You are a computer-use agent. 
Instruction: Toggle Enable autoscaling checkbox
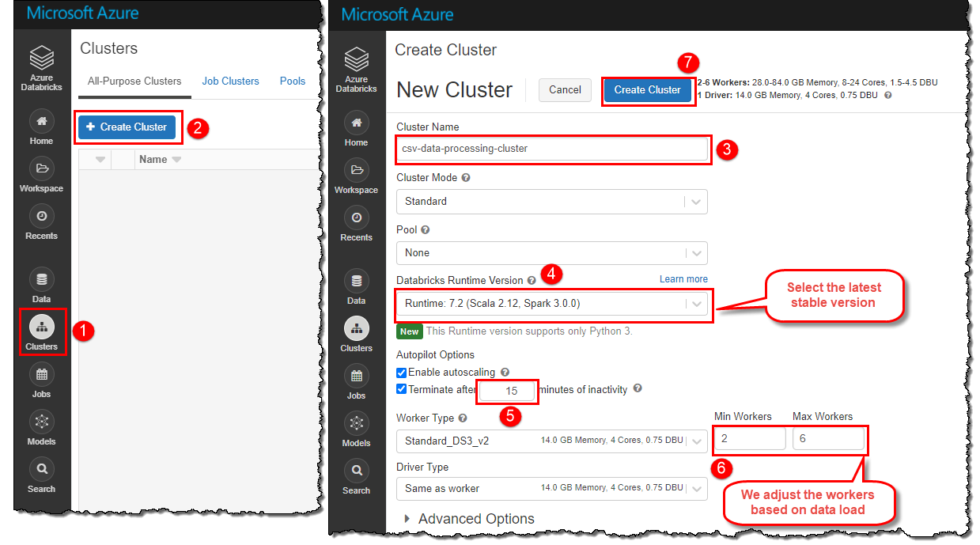[x=402, y=373]
